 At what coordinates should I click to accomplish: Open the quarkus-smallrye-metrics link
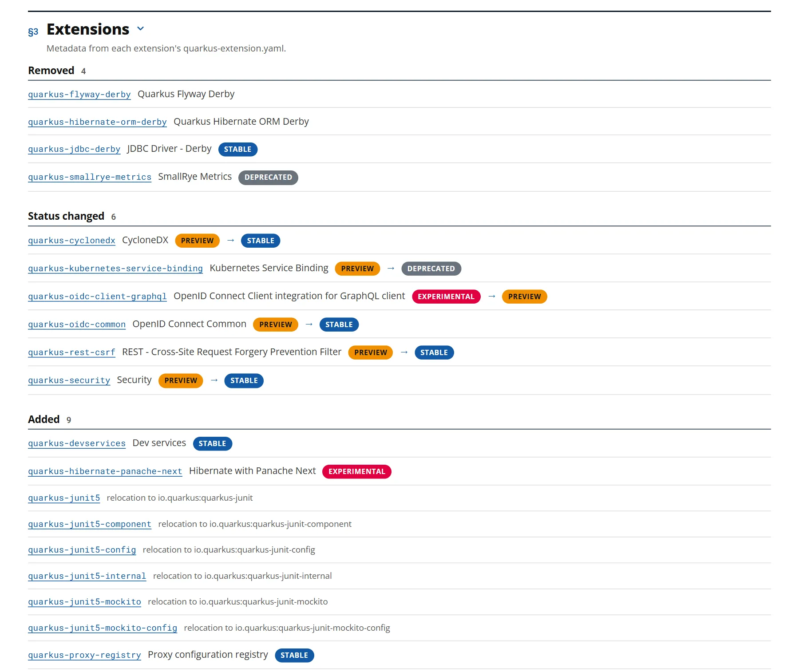90,177
